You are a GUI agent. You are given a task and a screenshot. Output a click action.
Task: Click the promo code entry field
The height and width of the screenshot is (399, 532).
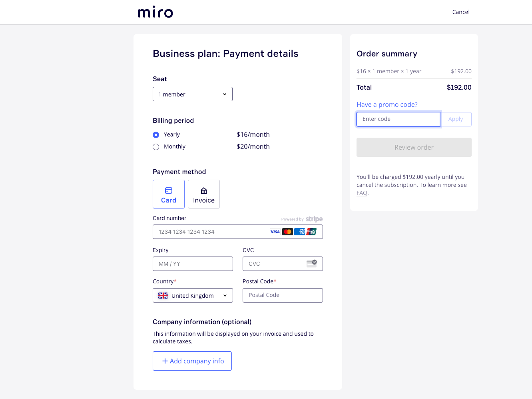(x=398, y=119)
